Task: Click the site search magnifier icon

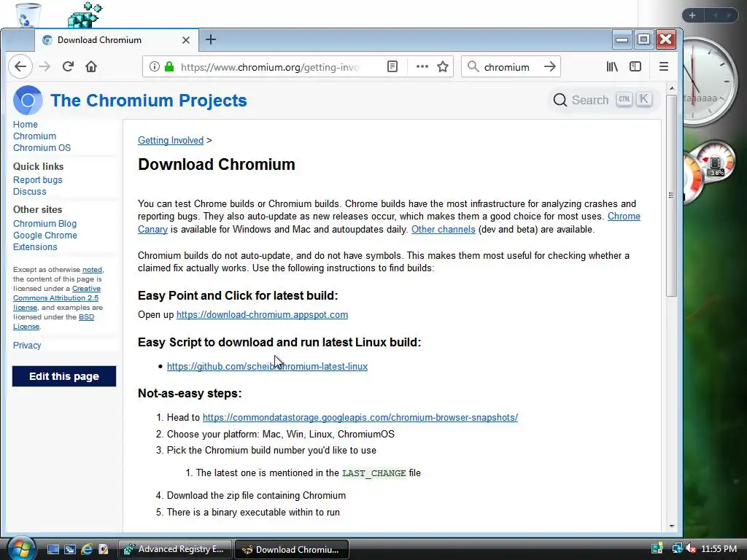Action: [560, 100]
